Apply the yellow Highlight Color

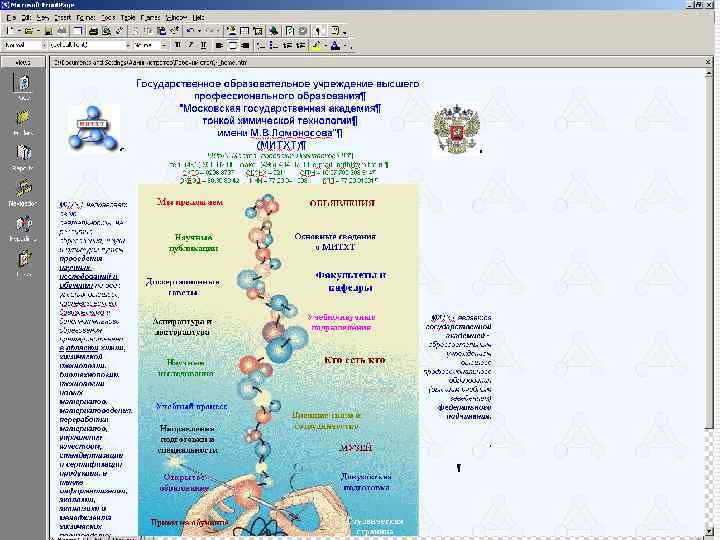(x=316, y=45)
